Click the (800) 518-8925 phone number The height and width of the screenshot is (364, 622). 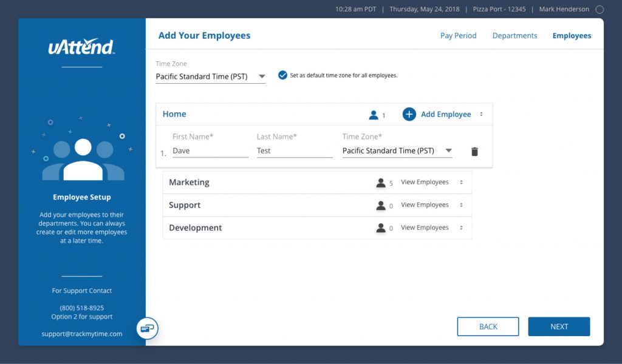point(82,308)
